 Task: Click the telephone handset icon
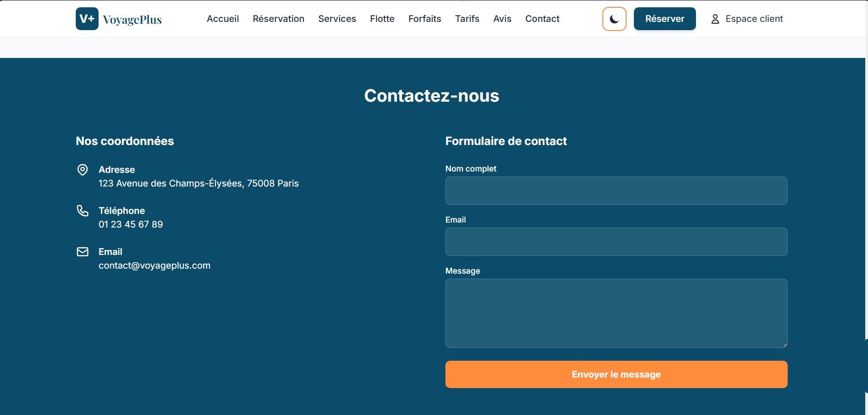tap(83, 211)
